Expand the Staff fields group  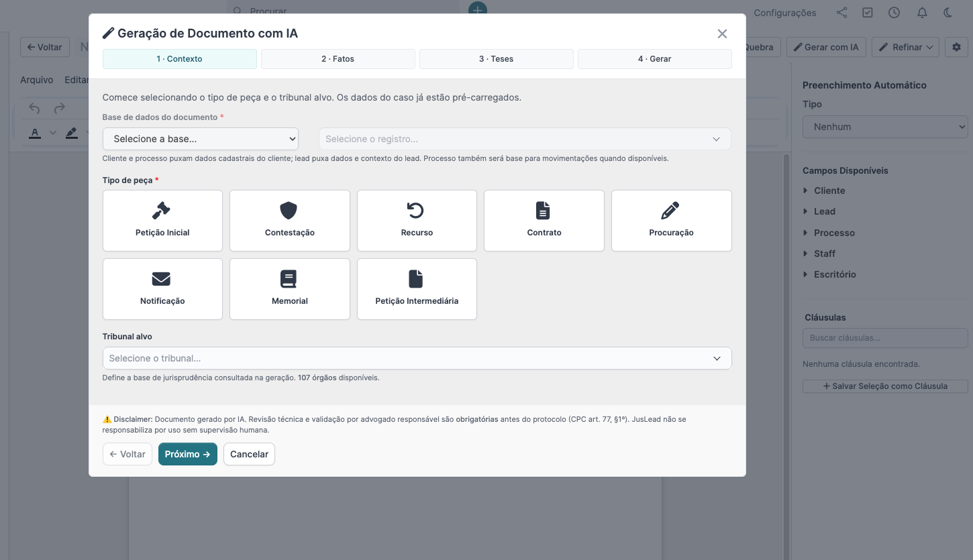coord(820,254)
